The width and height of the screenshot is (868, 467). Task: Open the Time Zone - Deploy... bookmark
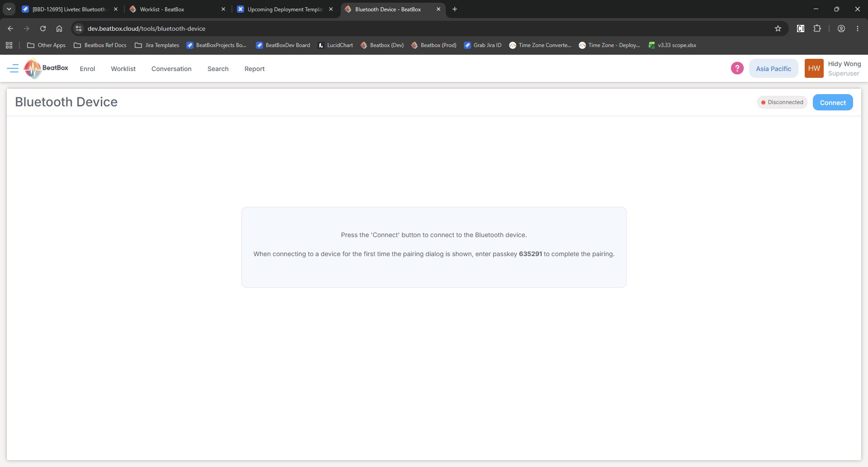[x=609, y=45]
